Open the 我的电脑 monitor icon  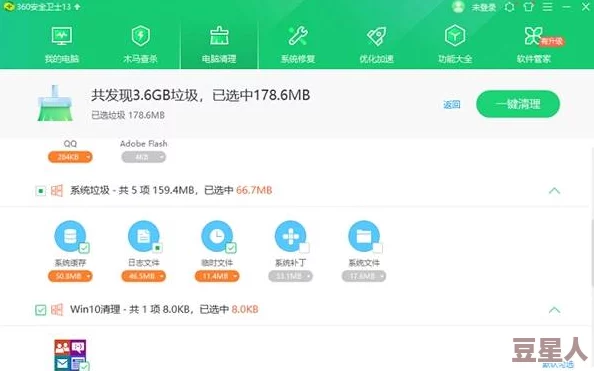click(61, 36)
